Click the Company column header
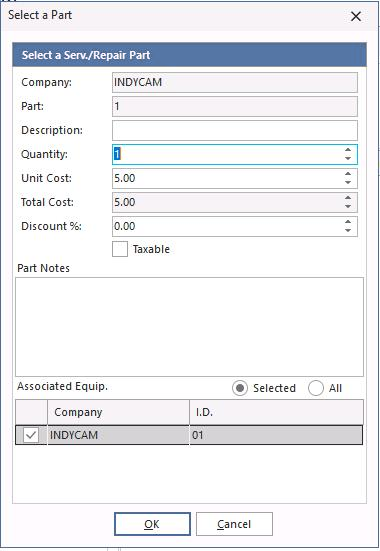380x551 pixels. 118,412
